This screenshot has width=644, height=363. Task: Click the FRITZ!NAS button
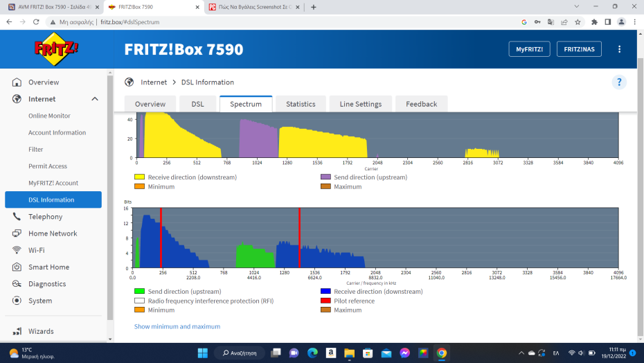pos(579,49)
